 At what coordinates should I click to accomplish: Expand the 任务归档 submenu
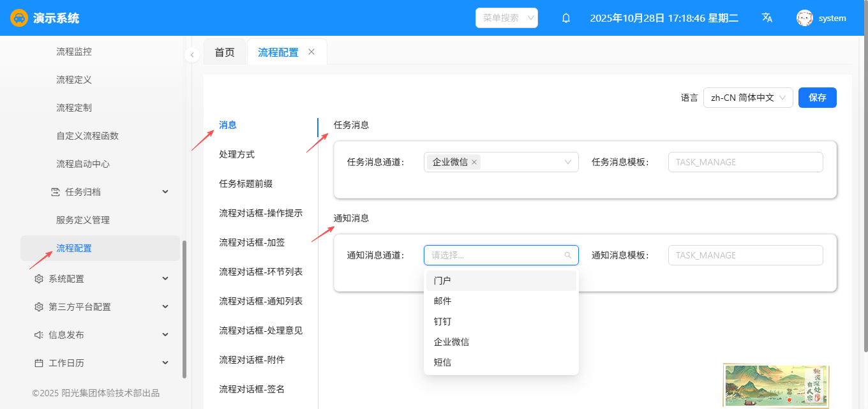pyautogui.click(x=165, y=192)
